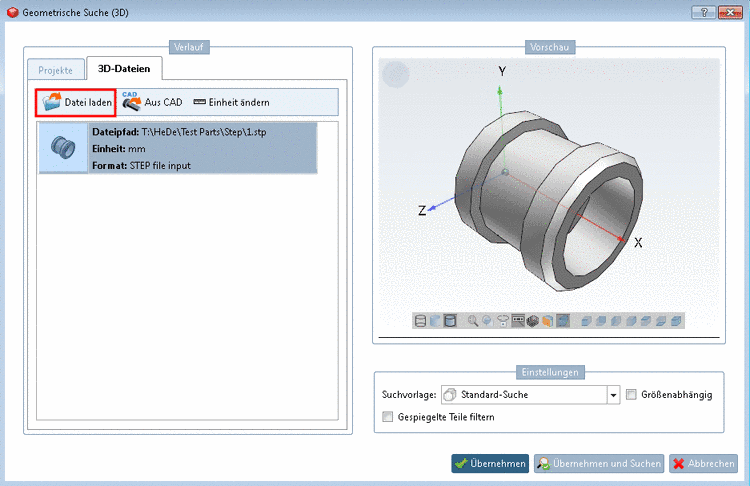Click the Einheit: mm line
Screen dimensions: 750x486
pyautogui.click(x=119, y=149)
